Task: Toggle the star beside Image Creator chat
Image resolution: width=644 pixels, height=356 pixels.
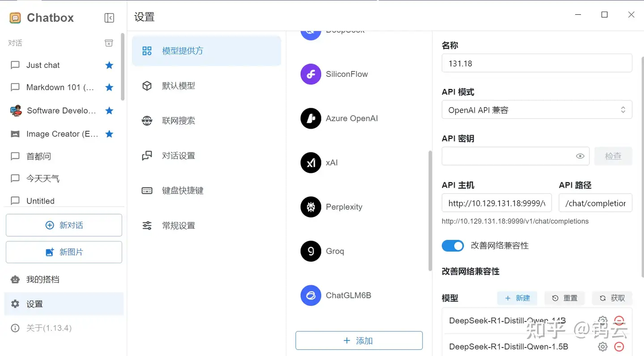Action: click(x=109, y=134)
